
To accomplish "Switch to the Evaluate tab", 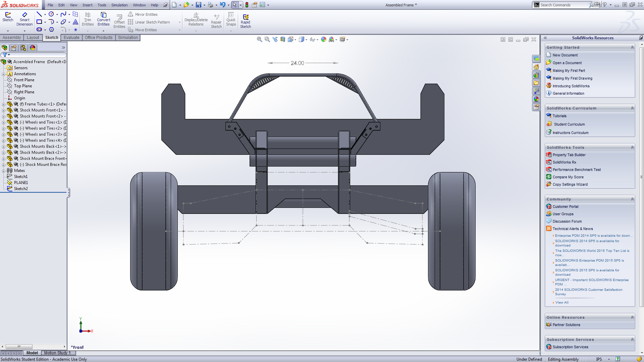I will click(71, 38).
